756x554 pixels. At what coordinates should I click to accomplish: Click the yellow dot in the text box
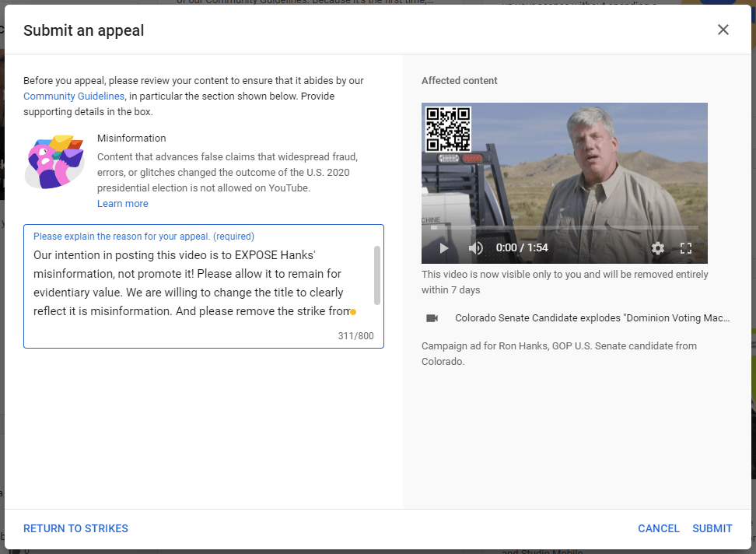pyautogui.click(x=353, y=312)
